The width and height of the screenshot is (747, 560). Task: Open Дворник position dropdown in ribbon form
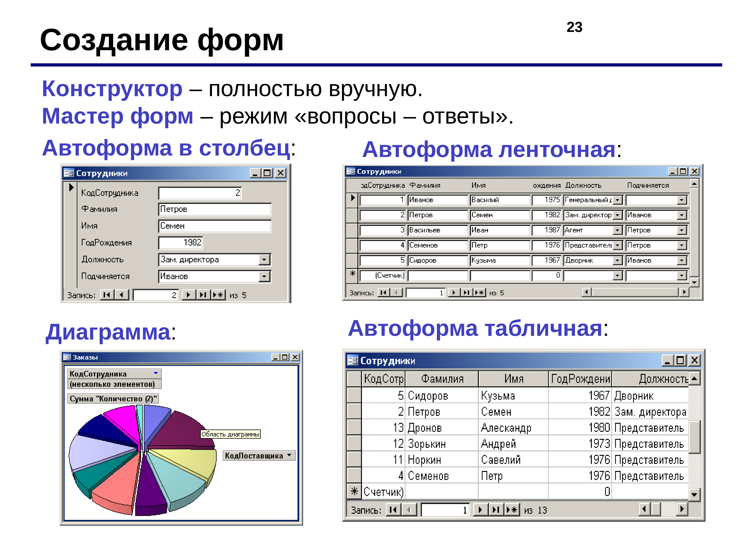pos(618,260)
